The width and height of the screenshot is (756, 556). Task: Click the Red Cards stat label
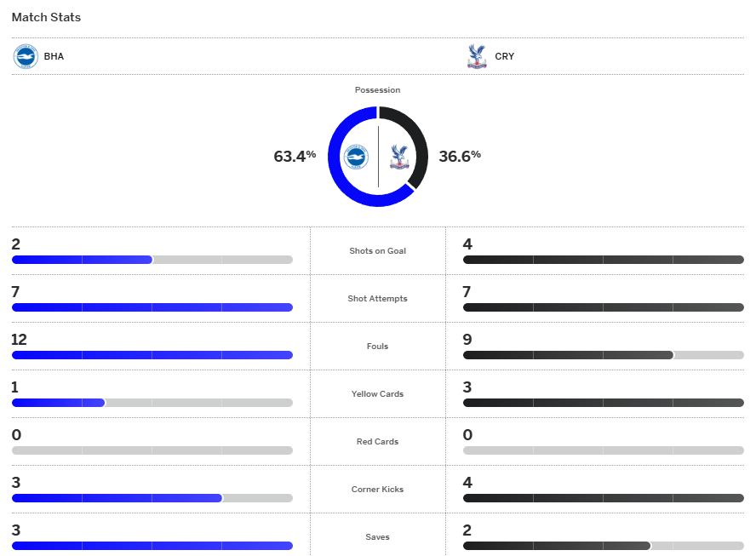377,442
